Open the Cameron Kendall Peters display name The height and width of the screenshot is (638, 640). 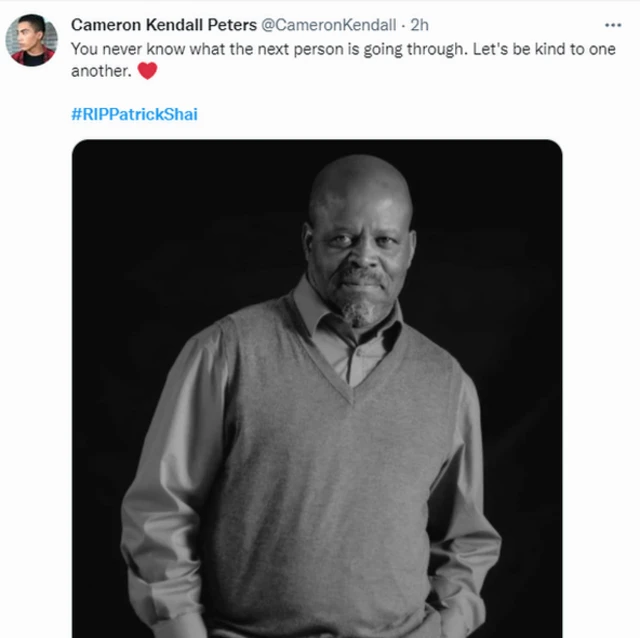point(163,24)
